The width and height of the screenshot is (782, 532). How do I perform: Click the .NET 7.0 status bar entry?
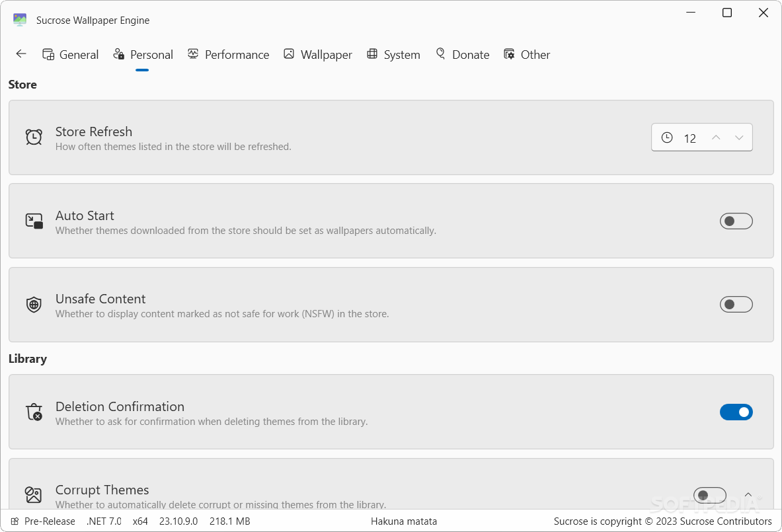[x=104, y=521]
